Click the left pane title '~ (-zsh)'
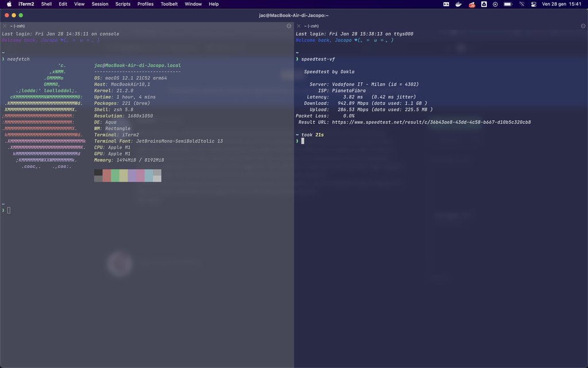This screenshot has height=368, width=588. (x=17, y=26)
